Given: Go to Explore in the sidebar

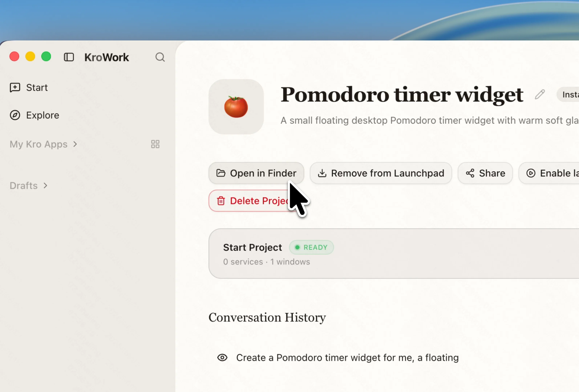Looking at the screenshot, I should click(x=35, y=115).
